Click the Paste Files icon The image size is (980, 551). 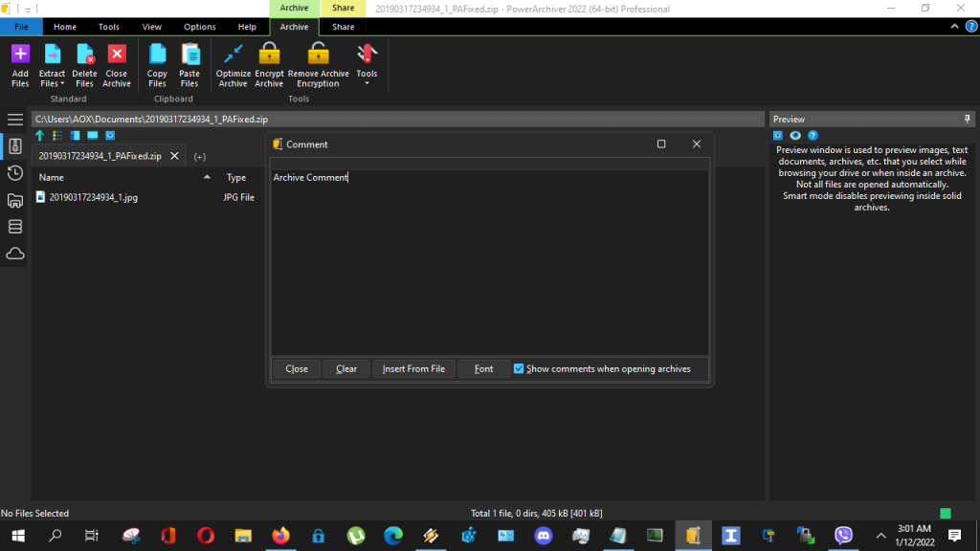click(189, 55)
